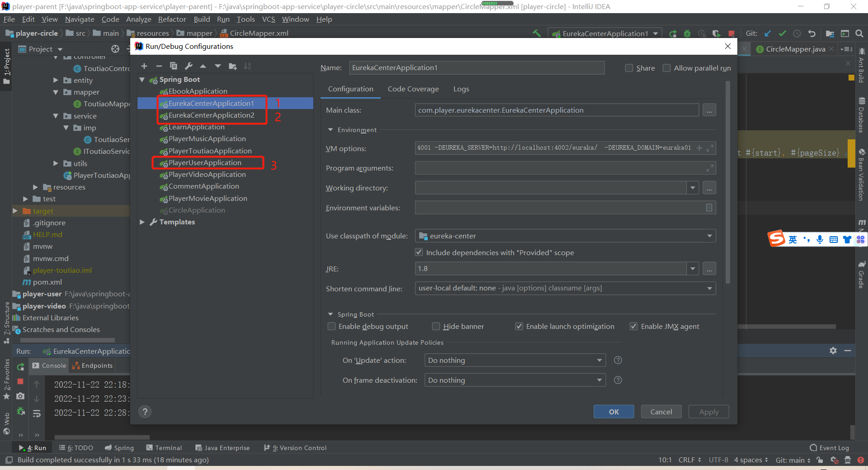Open edit templates wrench icon

(x=189, y=66)
